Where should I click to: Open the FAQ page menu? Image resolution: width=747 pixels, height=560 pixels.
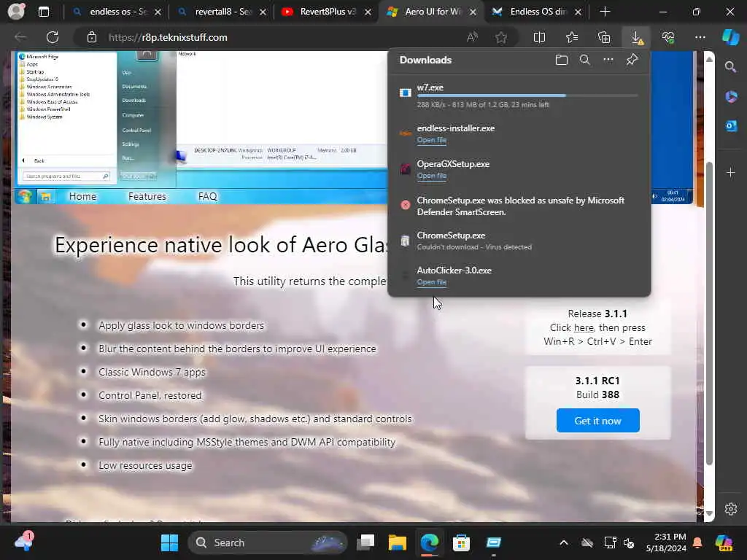tap(207, 196)
